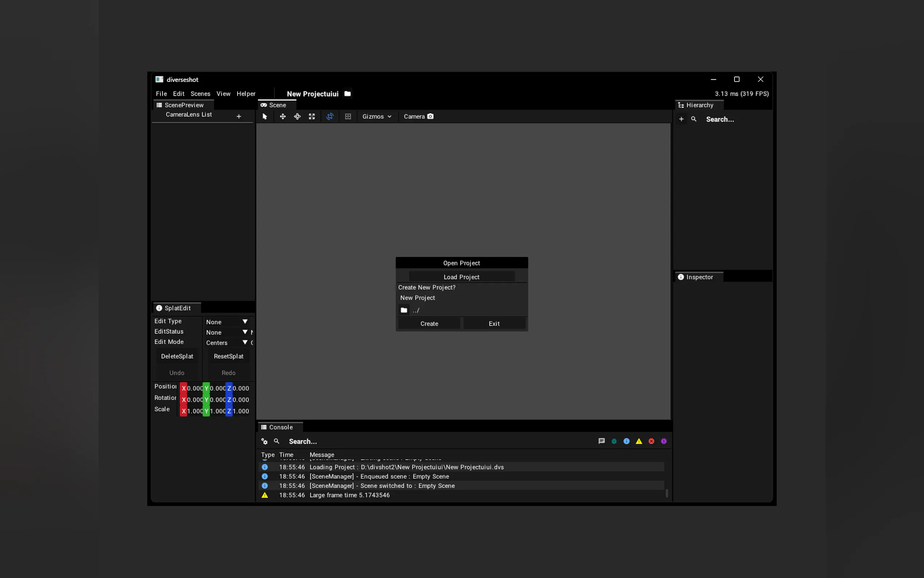Open the Scenes menu
This screenshot has width=924, height=578.
click(x=200, y=94)
